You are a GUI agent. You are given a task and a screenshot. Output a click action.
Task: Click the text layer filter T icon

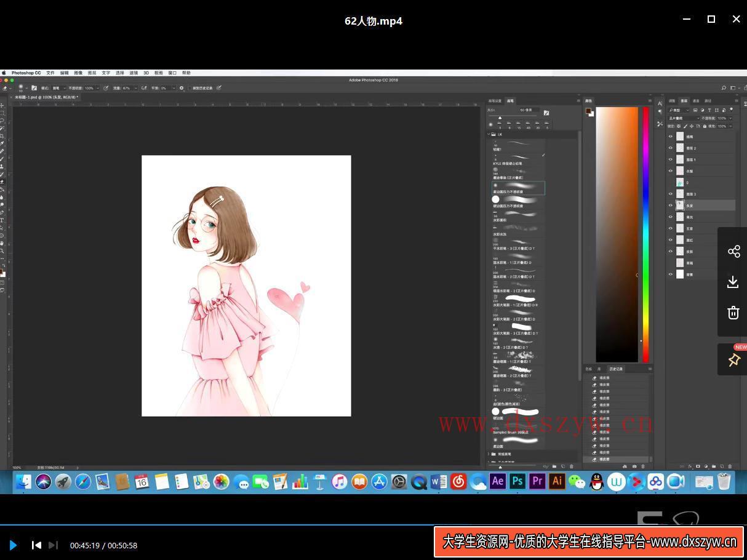709,110
